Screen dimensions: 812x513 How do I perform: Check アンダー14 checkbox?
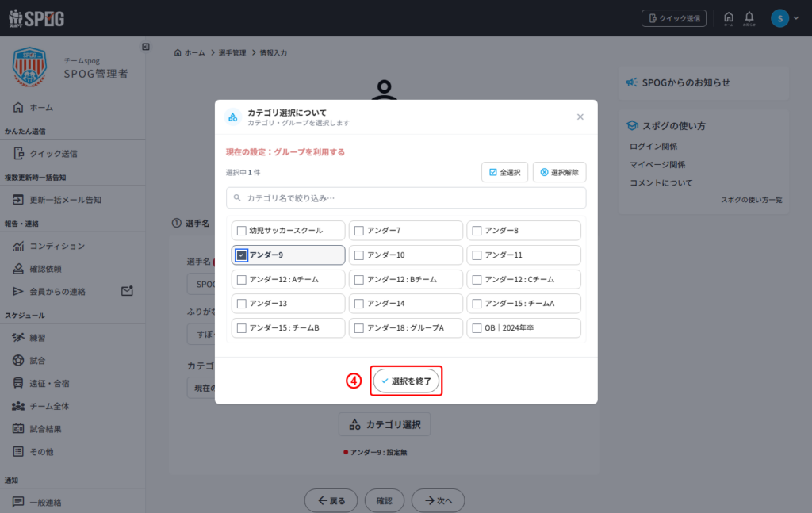(x=359, y=304)
